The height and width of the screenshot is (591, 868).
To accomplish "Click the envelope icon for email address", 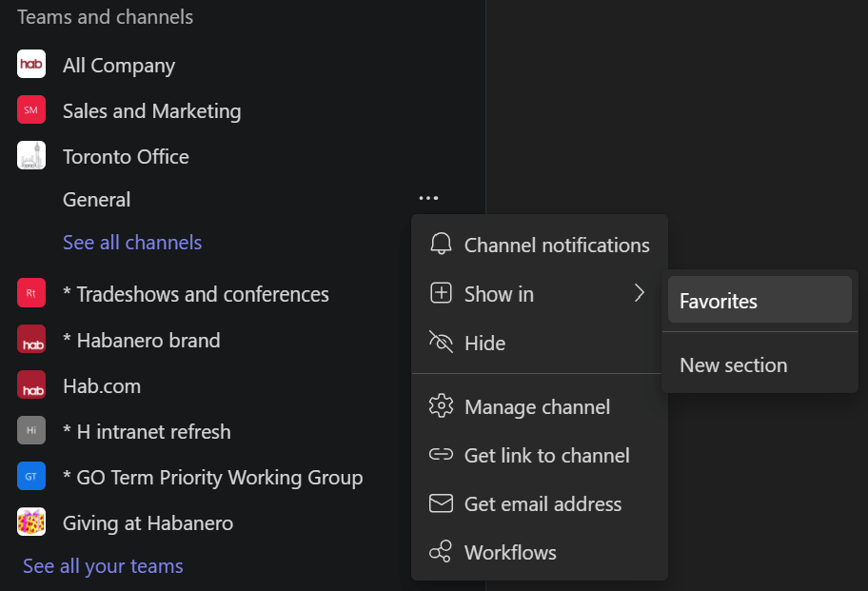I will (x=441, y=503).
